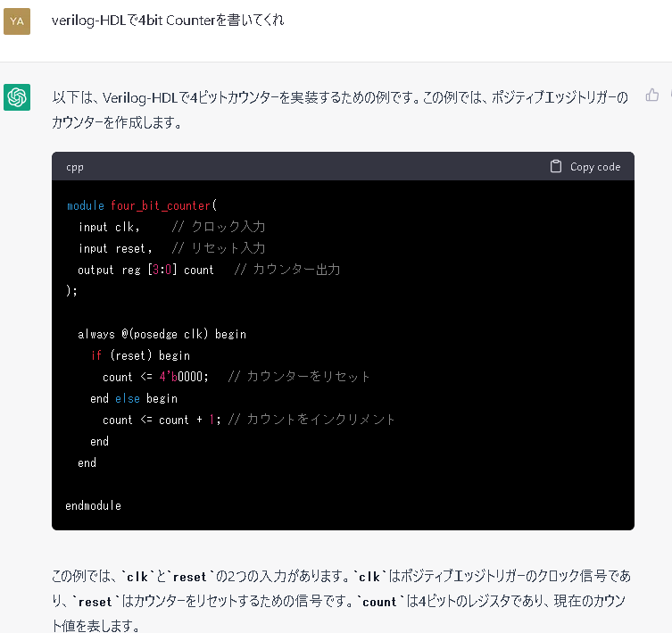The height and width of the screenshot is (633, 672).
Task: Click the intro paragraph about Verilog-HDL
Action: [x=340, y=110]
